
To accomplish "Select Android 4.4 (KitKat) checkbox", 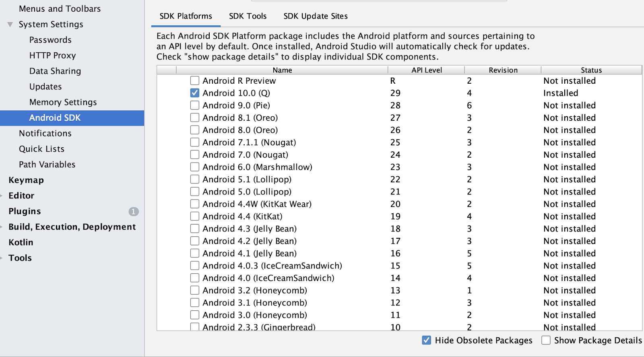I will [195, 216].
